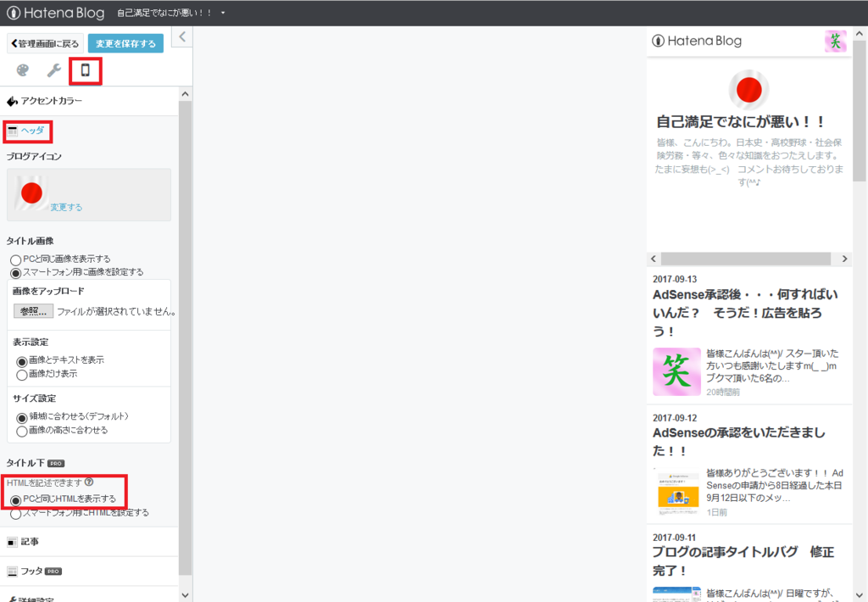Click the footer icon beside フッタ

12,571
